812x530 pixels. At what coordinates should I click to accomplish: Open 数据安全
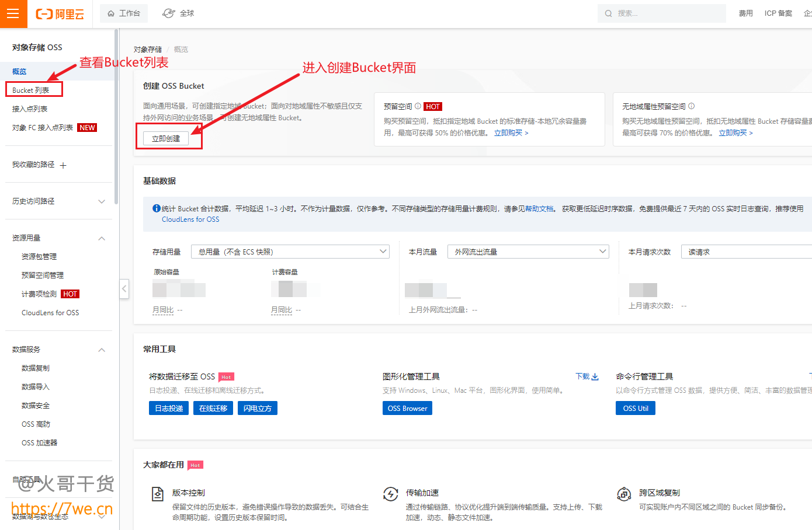tap(36, 405)
